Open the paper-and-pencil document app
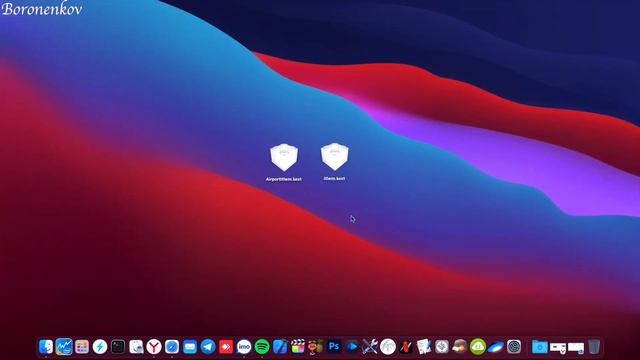The image size is (640, 360). coord(424,347)
